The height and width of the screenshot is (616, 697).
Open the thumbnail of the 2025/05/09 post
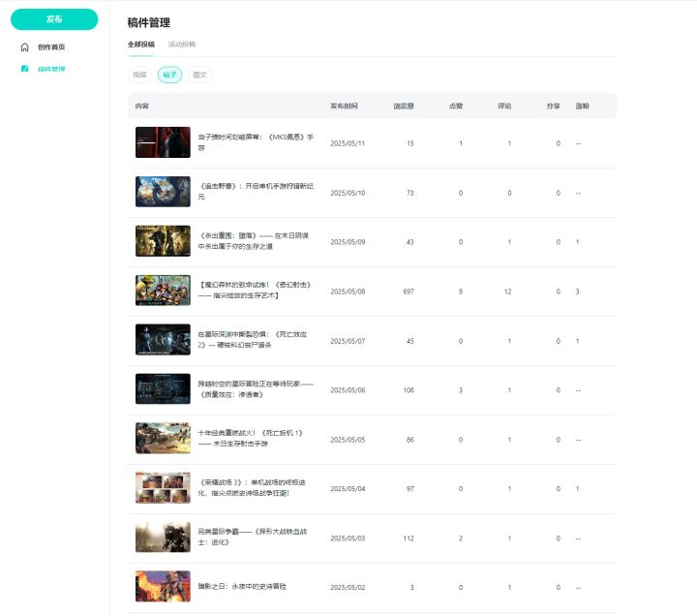click(163, 241)
